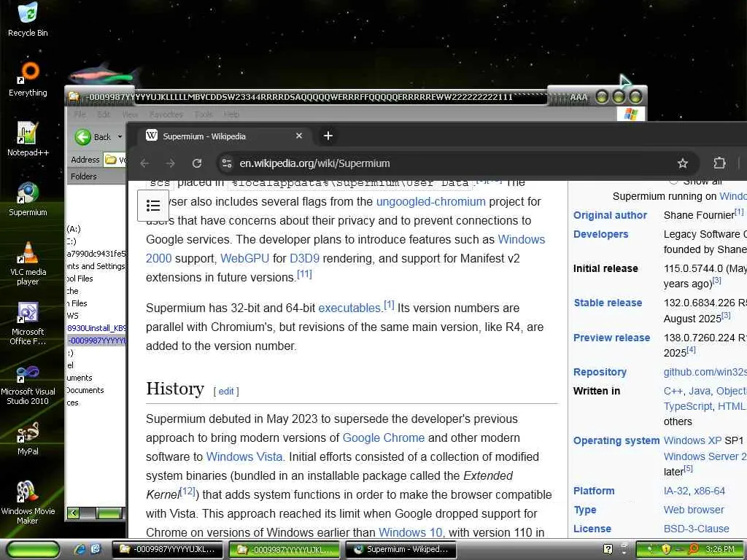This screenshot has height=560, width=747.
Task: Open the Edit menu in Explorer
Action: (104, 114)
